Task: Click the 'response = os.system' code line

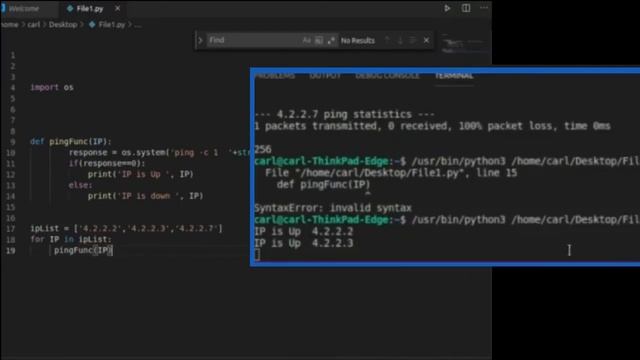Action: click(x=159, y=153)
